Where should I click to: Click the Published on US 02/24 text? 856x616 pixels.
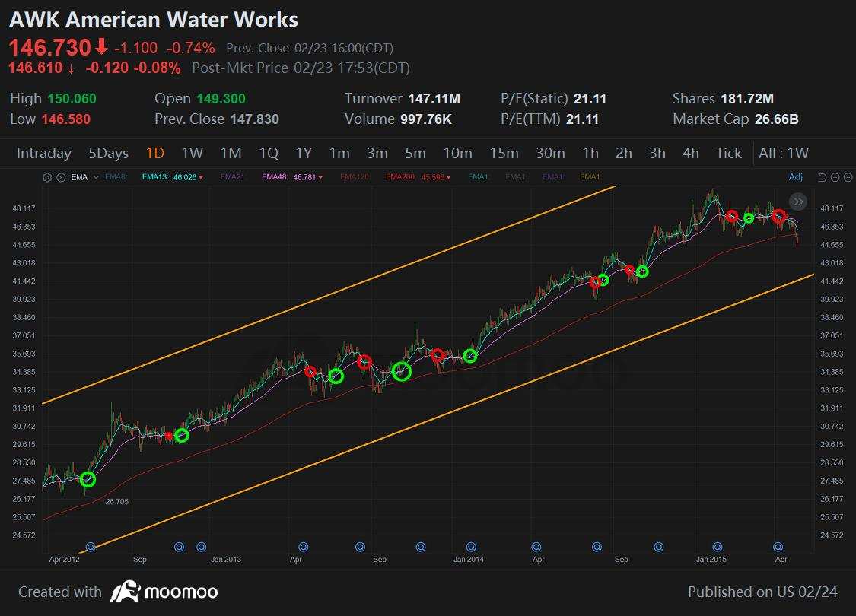762,592
